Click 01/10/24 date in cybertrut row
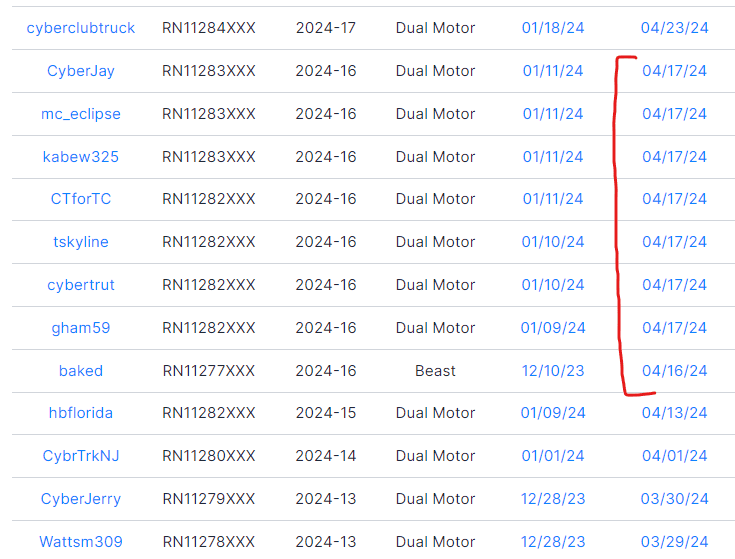This screenshot has width=735, height=559. click(553, 285)
